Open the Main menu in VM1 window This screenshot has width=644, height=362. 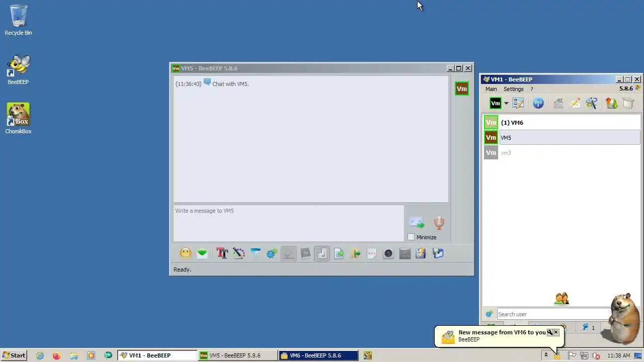pyautogui.click(x=491, y=89)
